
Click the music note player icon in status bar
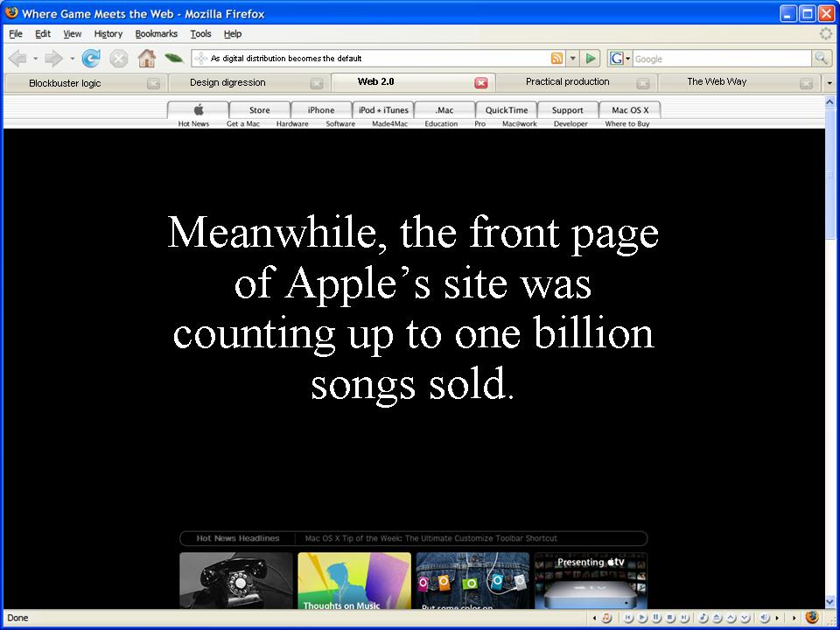(x=606, y=618)
